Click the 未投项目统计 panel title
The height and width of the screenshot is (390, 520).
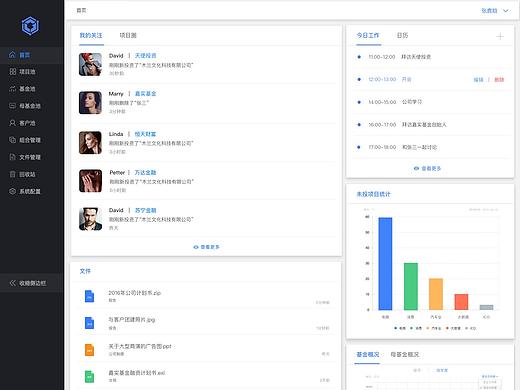point(373,194)
